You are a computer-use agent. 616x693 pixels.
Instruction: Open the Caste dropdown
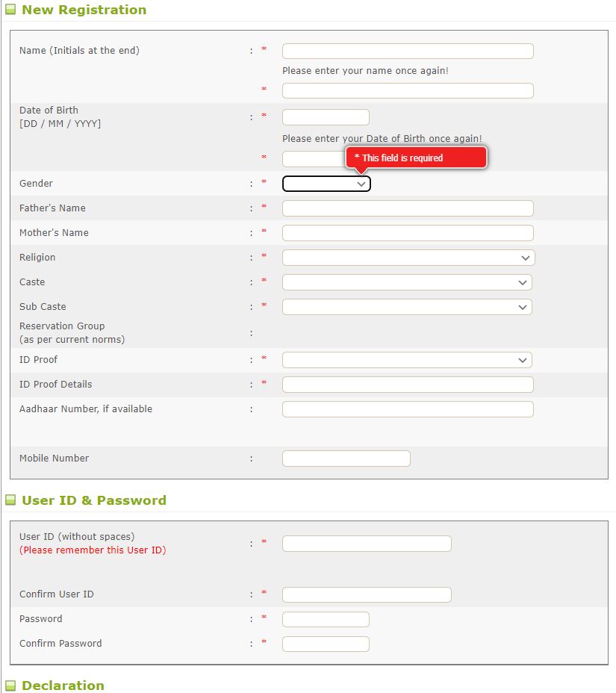(x=407, y=282)
